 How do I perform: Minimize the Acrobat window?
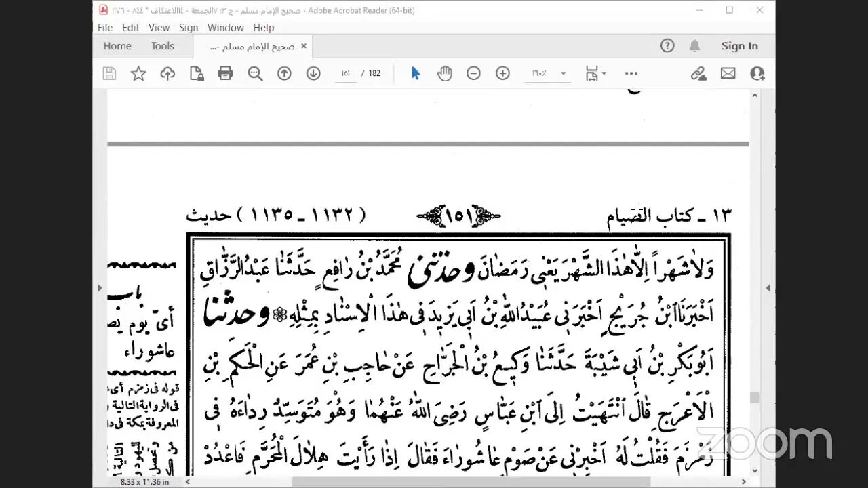699,10
